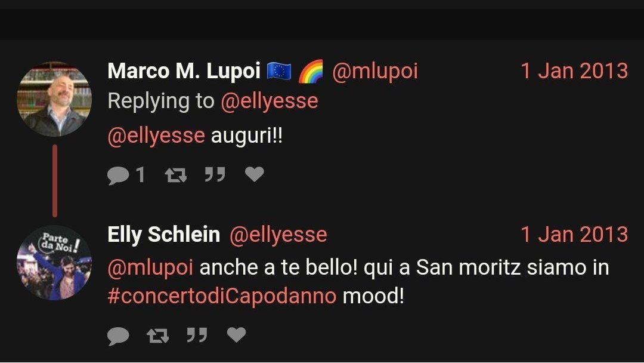Open the #concertodiCapodanno hashtag
This screenshot has width=644, height=363.
tap(222, 296)
